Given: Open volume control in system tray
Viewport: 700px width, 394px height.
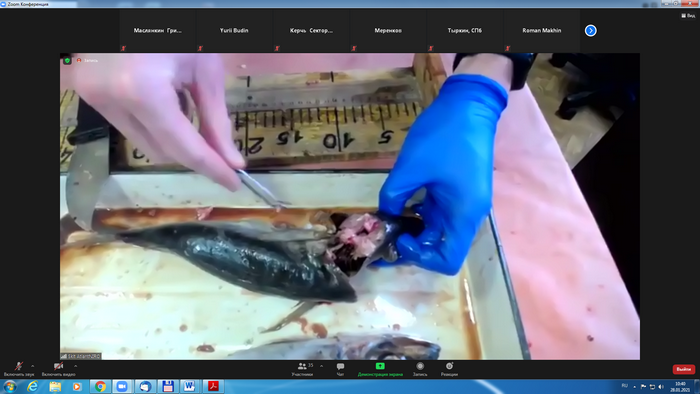Looking at the screenshot, I should [661, 386].
